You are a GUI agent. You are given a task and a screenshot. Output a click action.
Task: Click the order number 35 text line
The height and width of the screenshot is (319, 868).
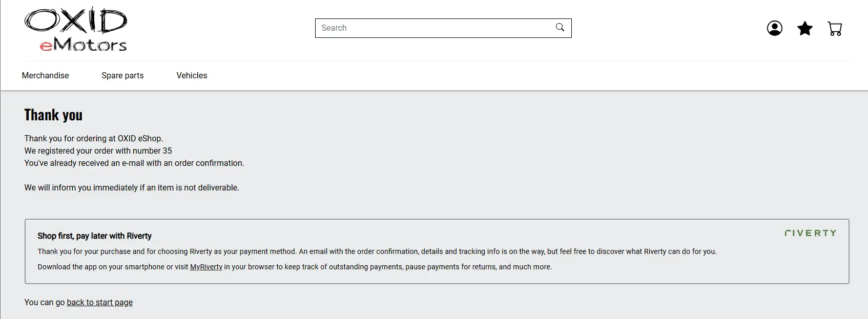tap(98, 151)
